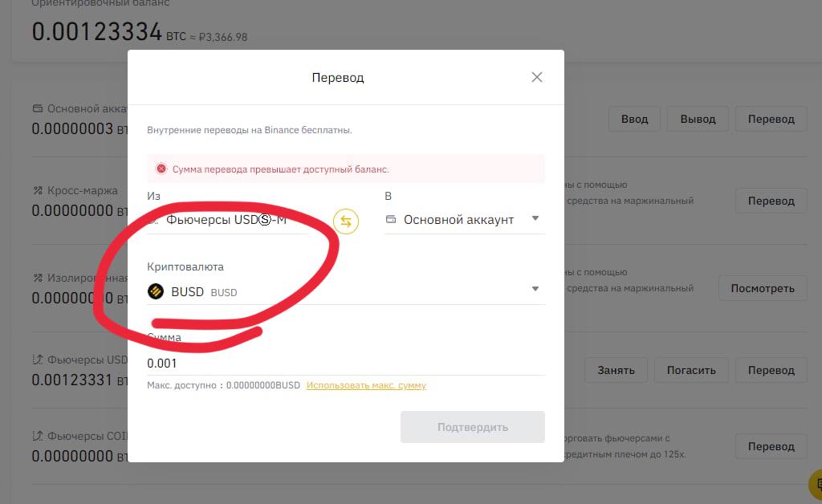Click the Макс. доступно 0.00000000BUSD text
822x504 pixels.
[x=223, y=385]
